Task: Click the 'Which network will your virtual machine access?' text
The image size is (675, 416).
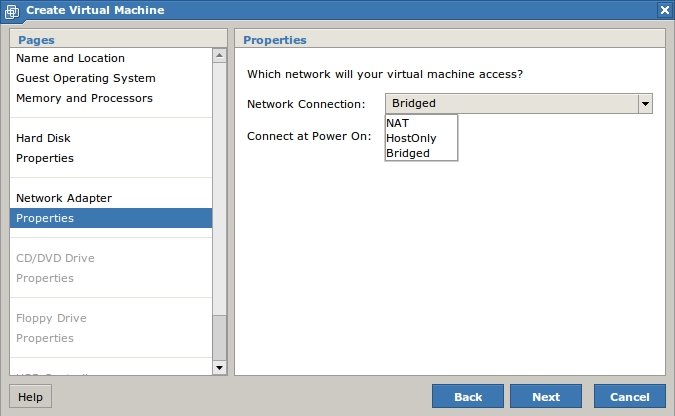Action: [385, 74]
